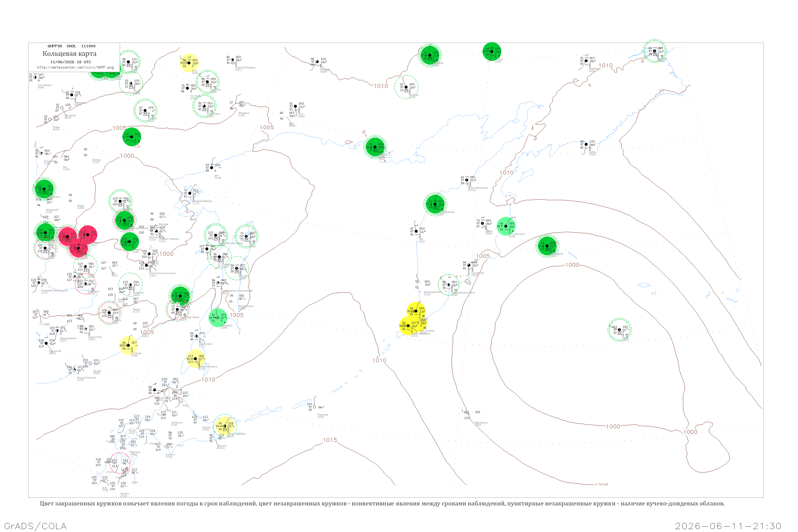
Task: Click the GrADS/COLA label
Action: pos(35,526)
